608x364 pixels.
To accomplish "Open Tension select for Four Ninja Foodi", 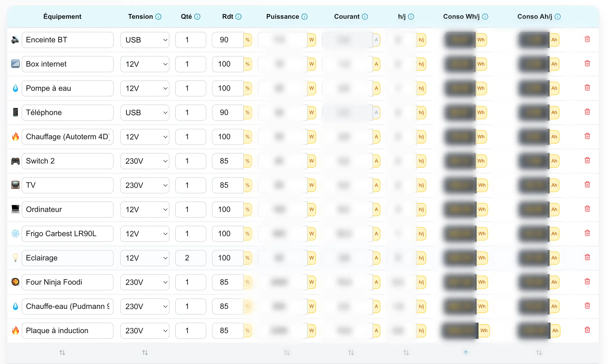I will click(x=145, y=282).
